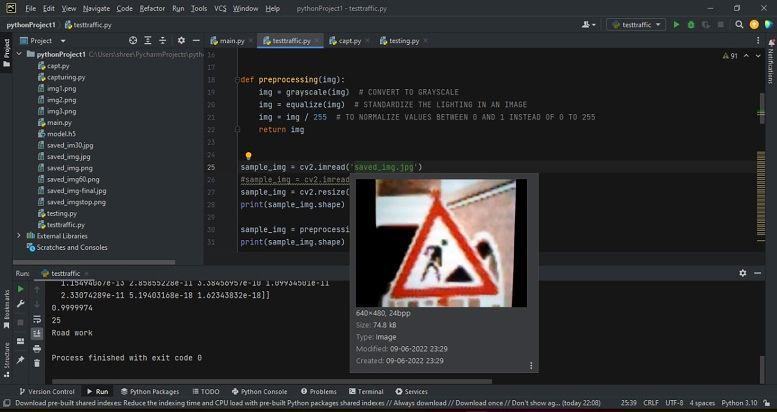Open editor tabs more options menu

click(758, 41)
